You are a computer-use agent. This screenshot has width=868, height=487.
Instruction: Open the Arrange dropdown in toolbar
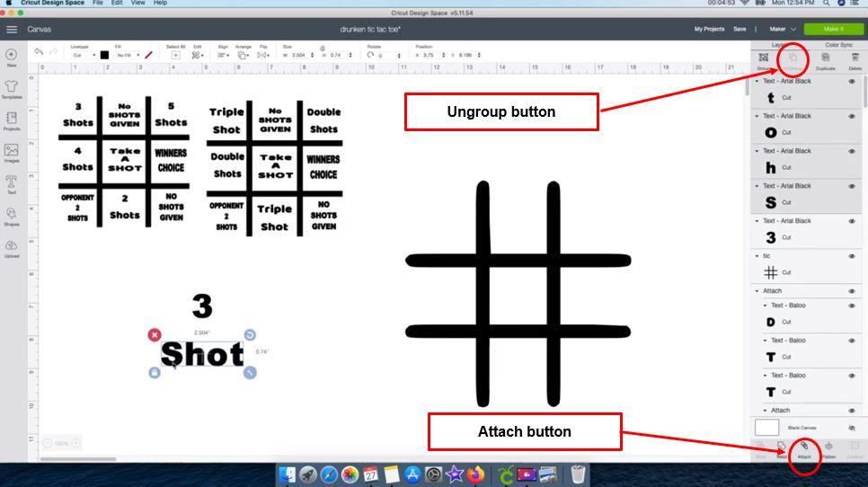pos(243,55)
